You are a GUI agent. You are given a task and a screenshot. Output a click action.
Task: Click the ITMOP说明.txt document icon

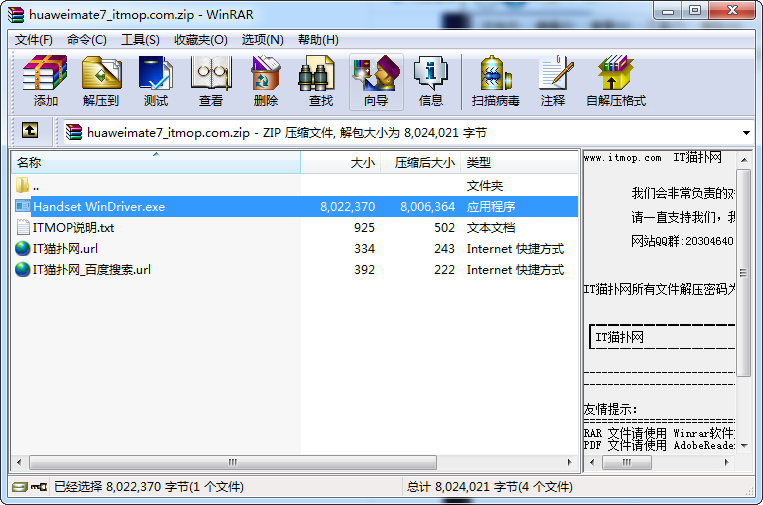(x=23, y=227)
